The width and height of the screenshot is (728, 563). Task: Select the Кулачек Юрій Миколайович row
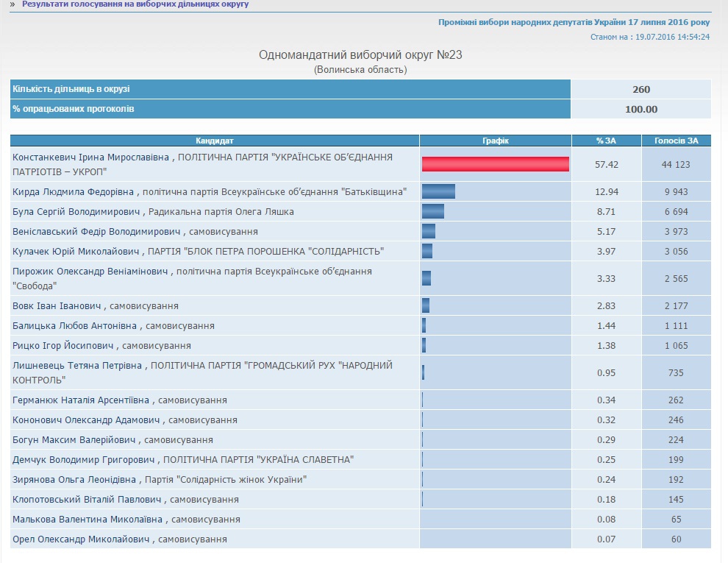[360, 251]
